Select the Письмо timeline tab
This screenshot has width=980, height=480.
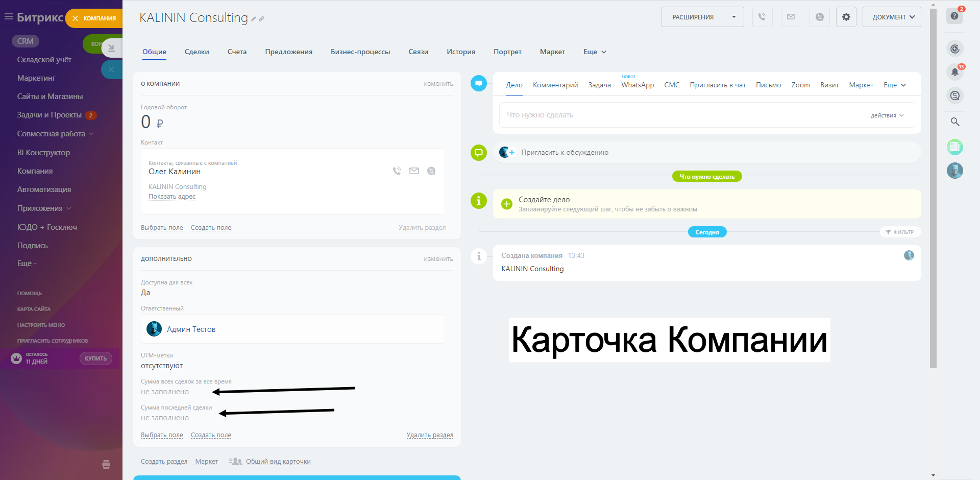pyautogui.click(x=768, y=85)
